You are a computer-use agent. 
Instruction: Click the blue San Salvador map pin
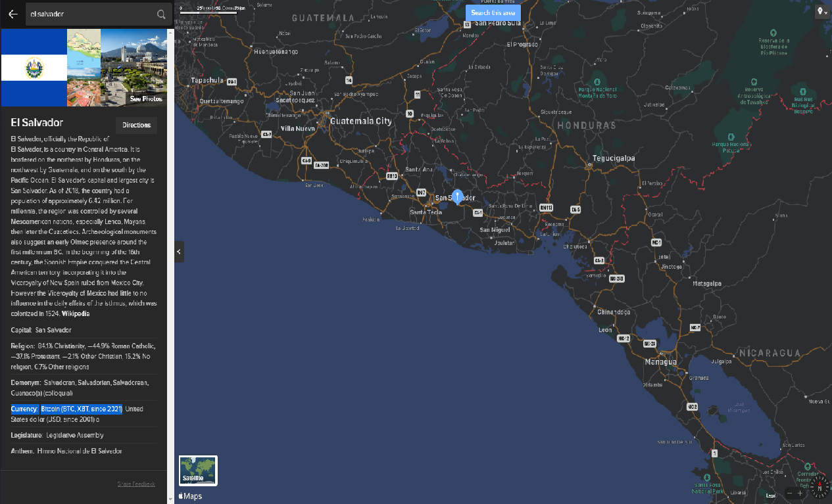458,196
